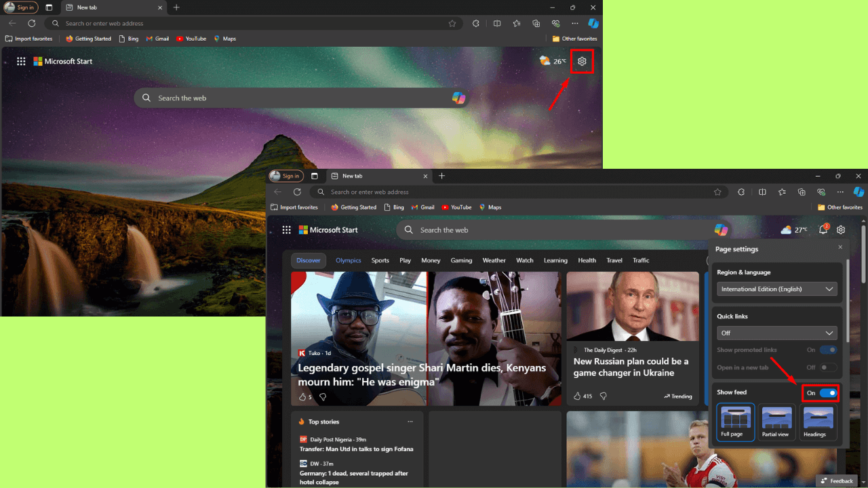Viewport: 868px width, 488px height.
Task: Click Sign in button in front window
Action: (285, 176)
